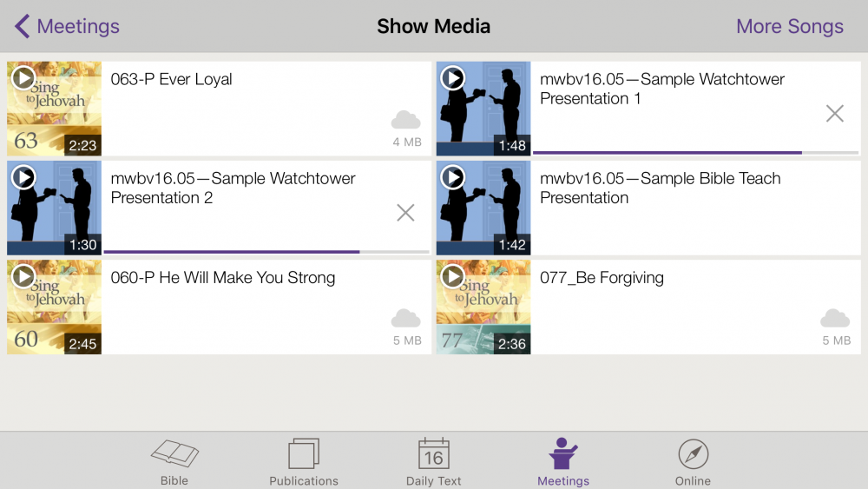
Task: Cancel download of Sample Watchtower Presentation 2
Action: [405, 213]
